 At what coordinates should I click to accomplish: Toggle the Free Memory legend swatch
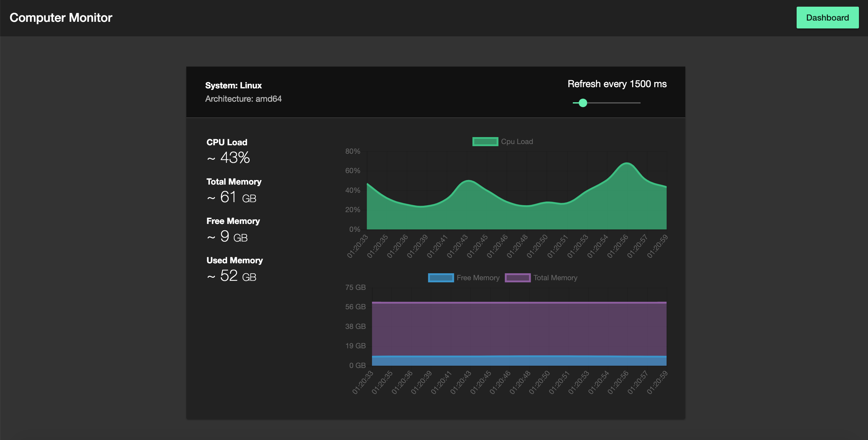tap(440, 278)
